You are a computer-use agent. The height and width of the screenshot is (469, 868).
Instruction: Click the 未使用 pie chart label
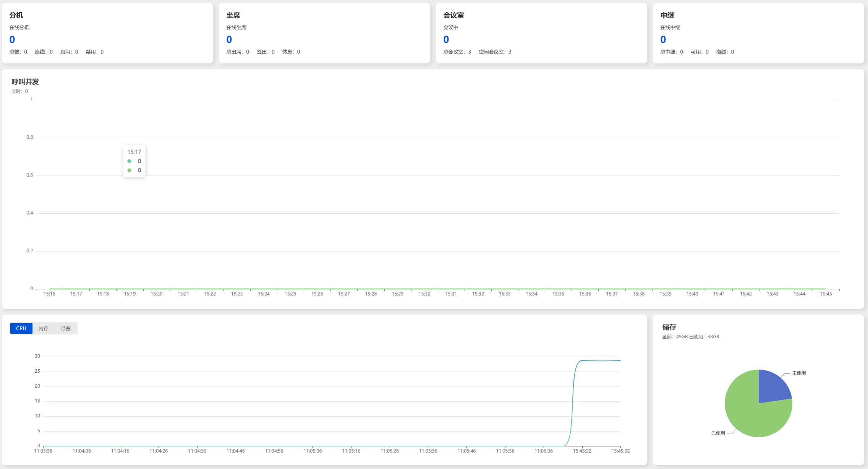point(799,373)
